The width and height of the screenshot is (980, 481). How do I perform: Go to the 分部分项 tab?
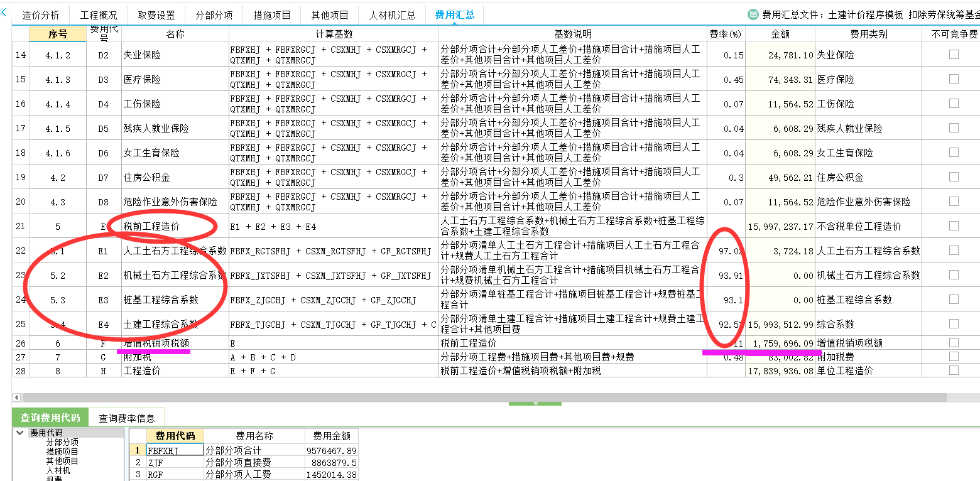pos(214,15)
